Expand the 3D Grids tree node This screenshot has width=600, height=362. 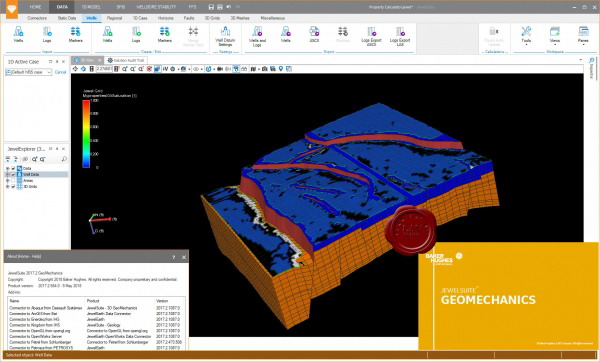tap(7, 187)
